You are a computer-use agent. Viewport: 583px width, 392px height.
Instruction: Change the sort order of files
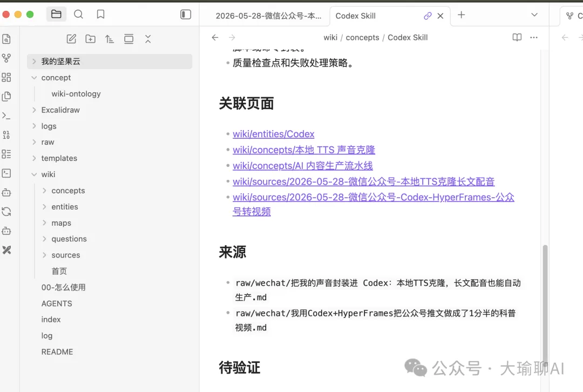(109, 39)
